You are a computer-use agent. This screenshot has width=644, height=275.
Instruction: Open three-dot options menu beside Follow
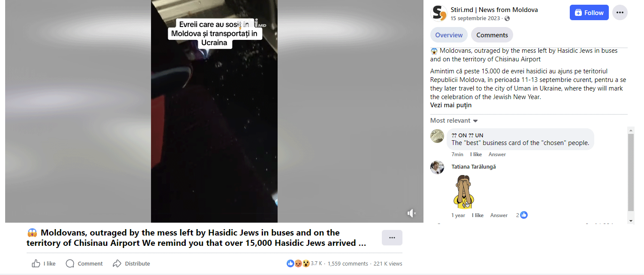(x=620, y=12)
